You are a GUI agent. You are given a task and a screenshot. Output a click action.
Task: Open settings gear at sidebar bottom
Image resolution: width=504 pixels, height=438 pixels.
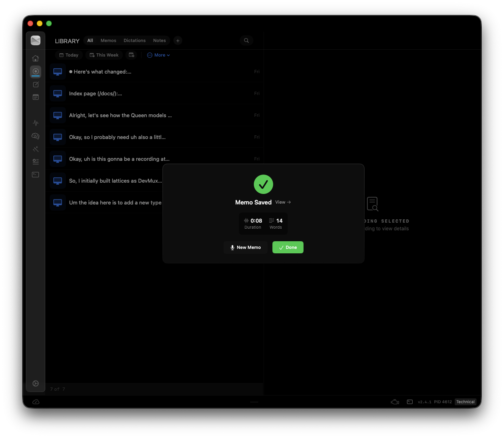36,383
